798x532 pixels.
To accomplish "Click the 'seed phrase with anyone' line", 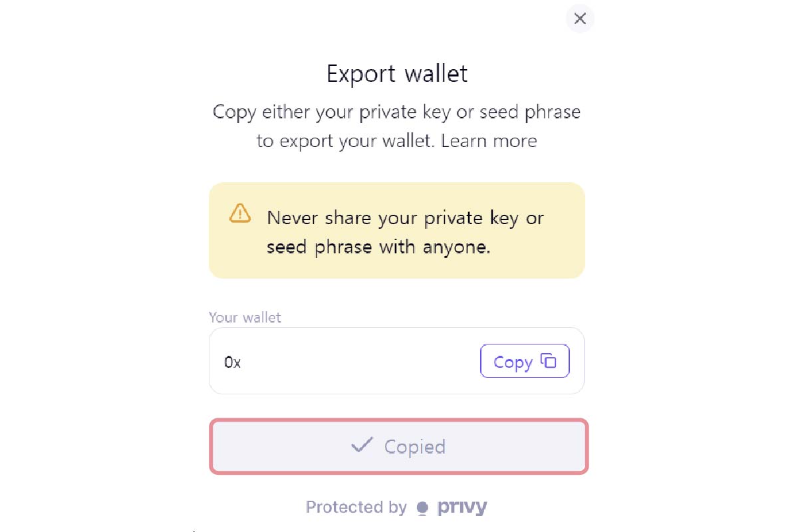I will [x=378, y=247].
